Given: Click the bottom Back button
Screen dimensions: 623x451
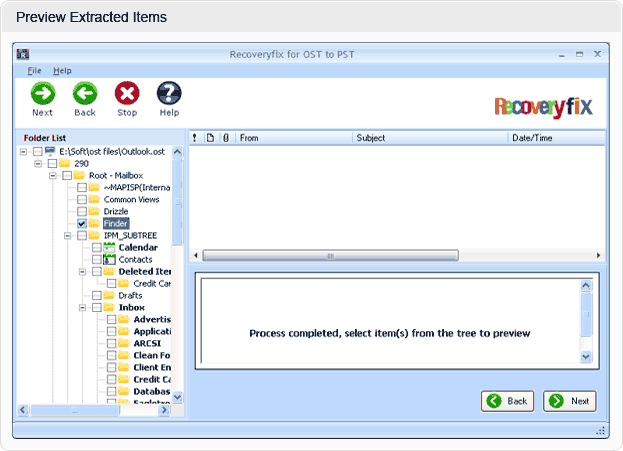Looking at the screenshot, I should point(507,401).
